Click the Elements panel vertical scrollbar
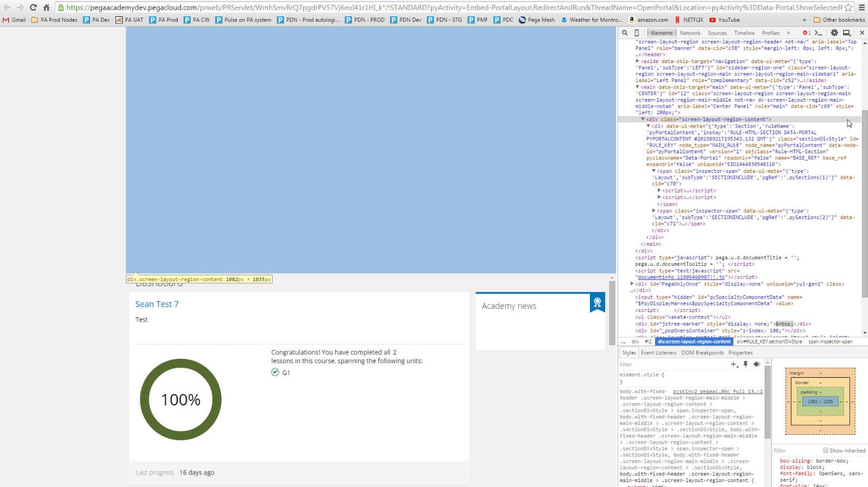Image resolution: width=868 pixels, height=487 pixels. click(865, 203)
